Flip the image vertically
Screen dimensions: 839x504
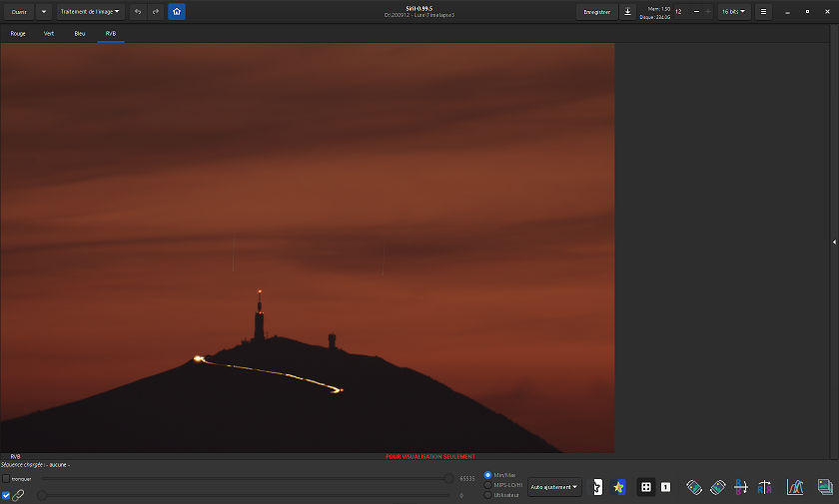[741, 487]
